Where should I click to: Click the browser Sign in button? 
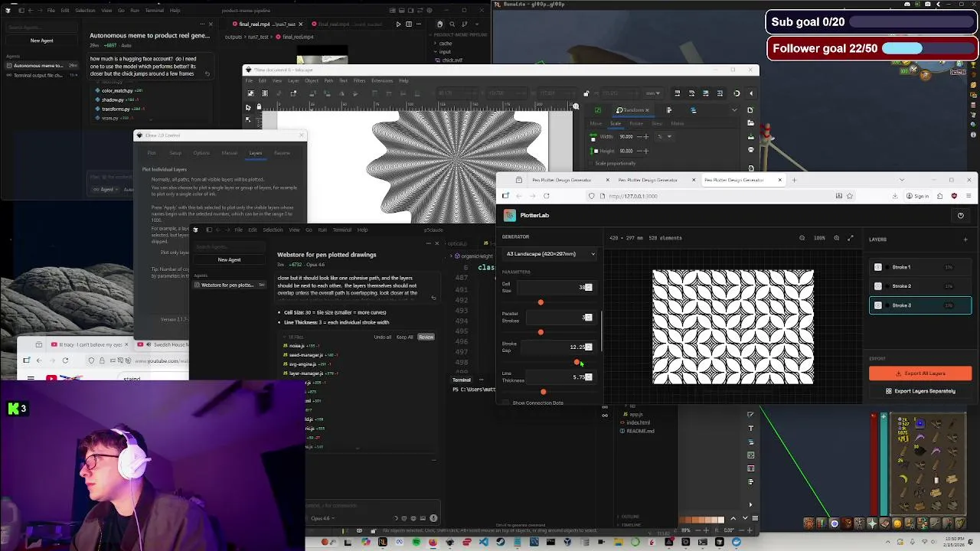pyautogui.click(x=917, y=196)
